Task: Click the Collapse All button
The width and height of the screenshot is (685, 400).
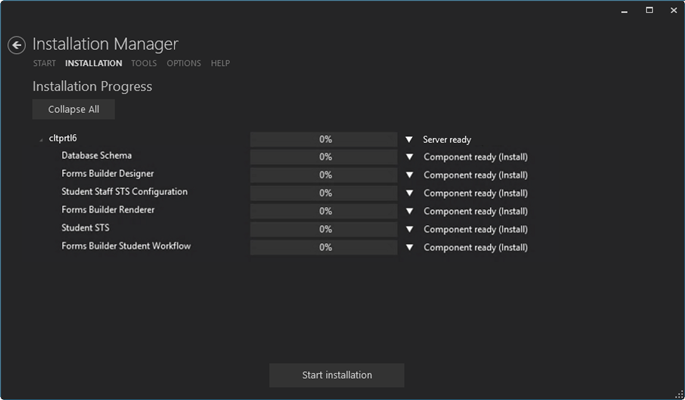Action: point(74,109)
